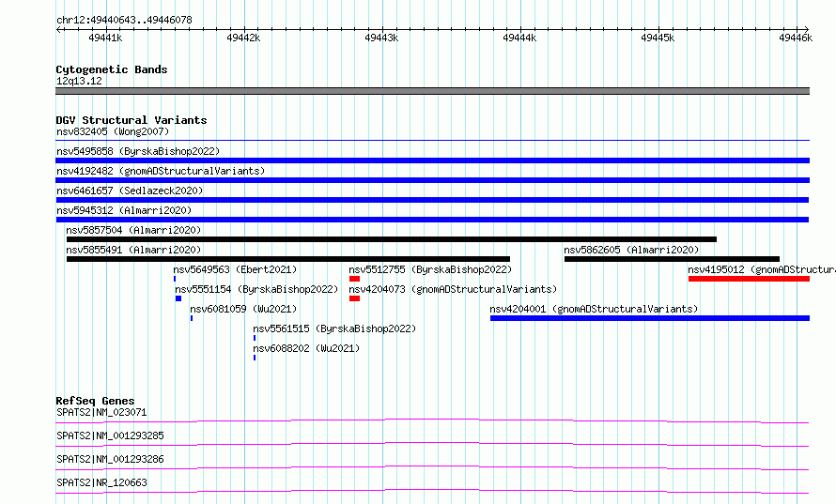Click the 49442k ruler position

(x=243, y=38)
